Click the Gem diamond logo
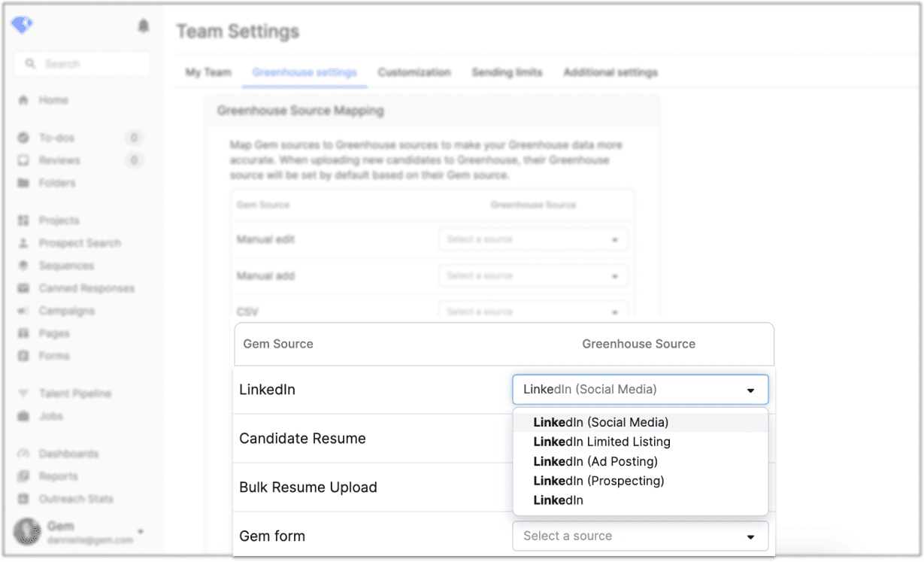924x562 pixels. click(22, 25)
